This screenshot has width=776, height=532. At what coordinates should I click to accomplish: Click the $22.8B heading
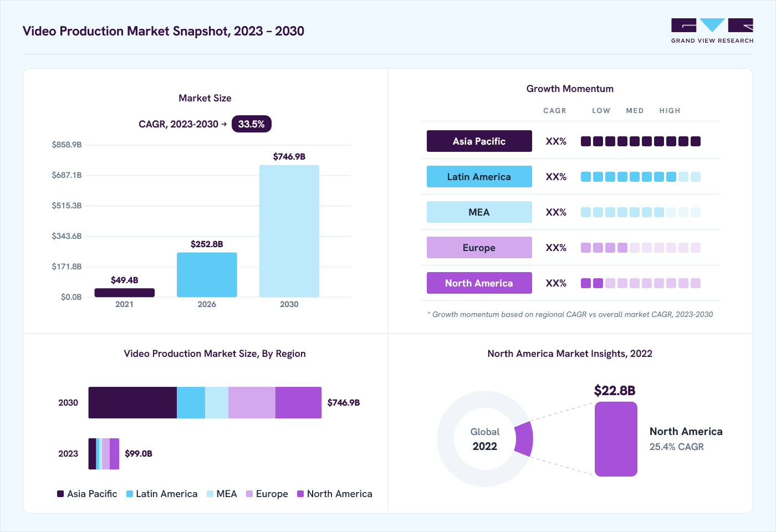(x=615, y=391)
